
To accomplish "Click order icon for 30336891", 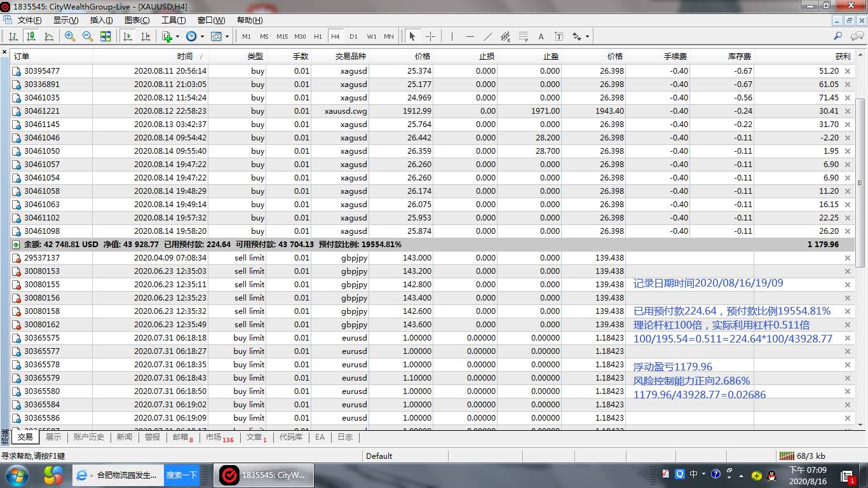I will (17, 85).
